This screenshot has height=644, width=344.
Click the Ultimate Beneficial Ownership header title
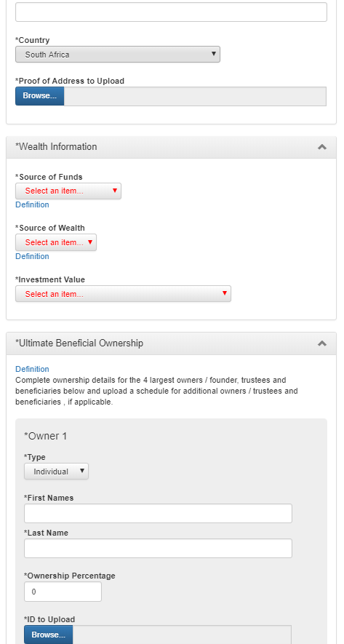tap(79, 343)
